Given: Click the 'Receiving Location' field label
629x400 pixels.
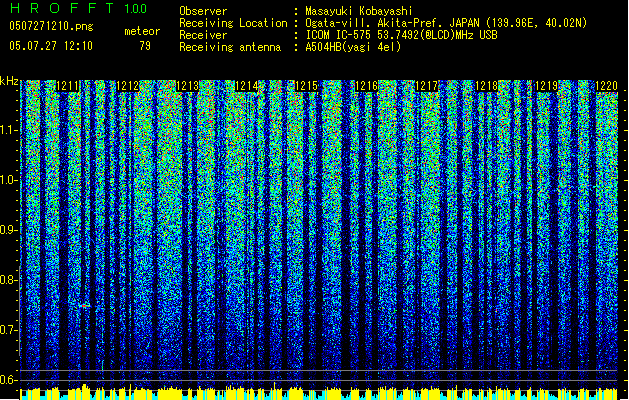Looking at the screenshot, I should [x=233, y=23].
